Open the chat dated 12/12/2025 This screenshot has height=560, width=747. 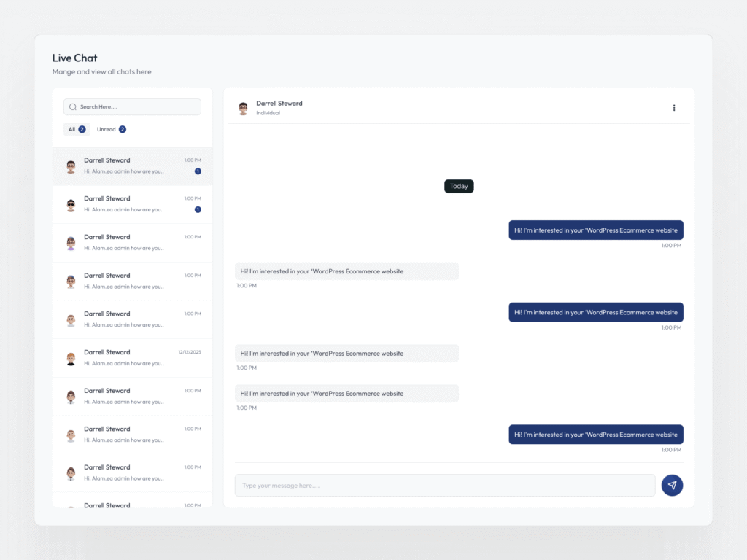tap(132, 358)
